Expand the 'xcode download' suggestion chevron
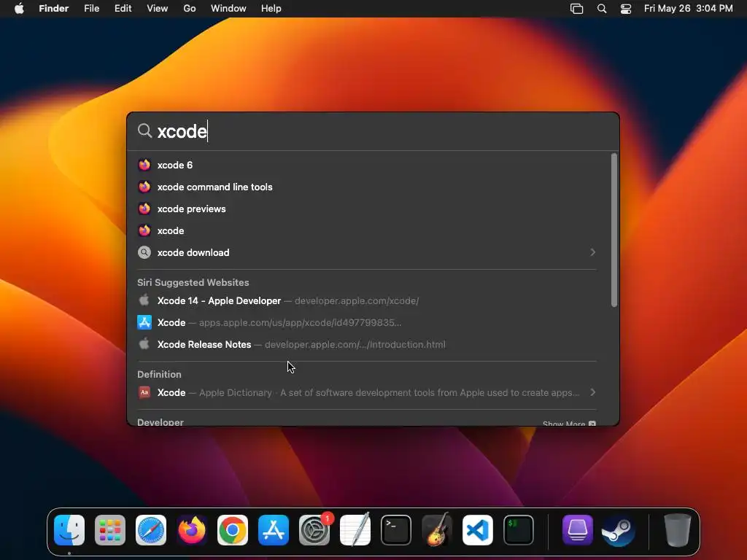Viewport: 747px width, 560px height. point(592,252)
